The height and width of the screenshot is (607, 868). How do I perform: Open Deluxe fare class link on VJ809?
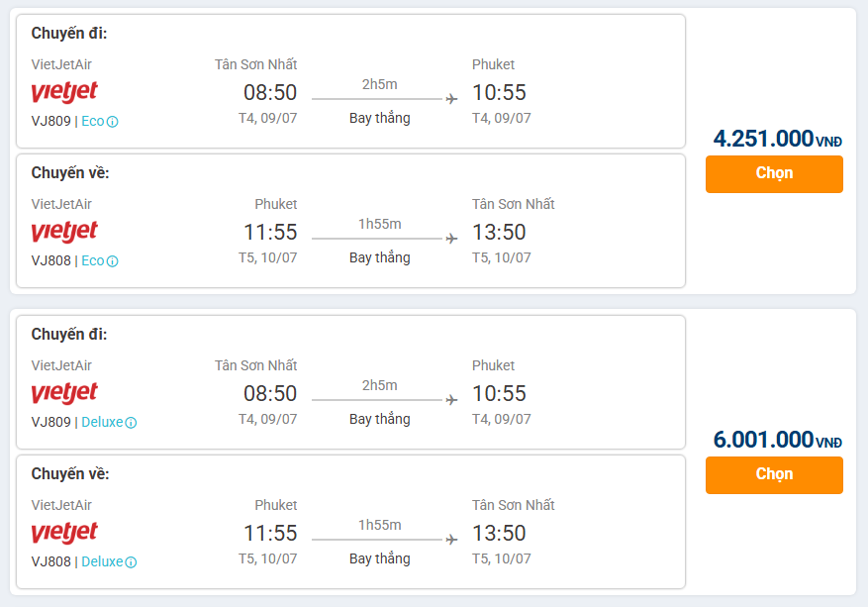(x=102, y=423)
